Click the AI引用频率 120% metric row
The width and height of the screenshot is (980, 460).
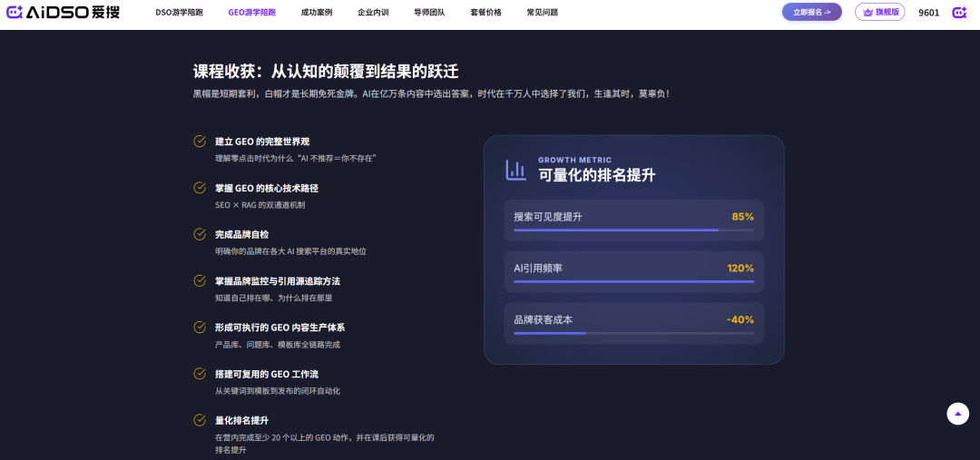(x=633, y=269)
